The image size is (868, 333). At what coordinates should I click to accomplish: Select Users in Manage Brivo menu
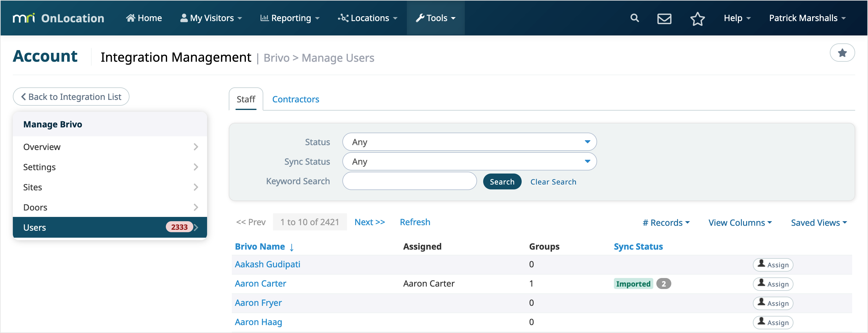click(x=110, y=227)
